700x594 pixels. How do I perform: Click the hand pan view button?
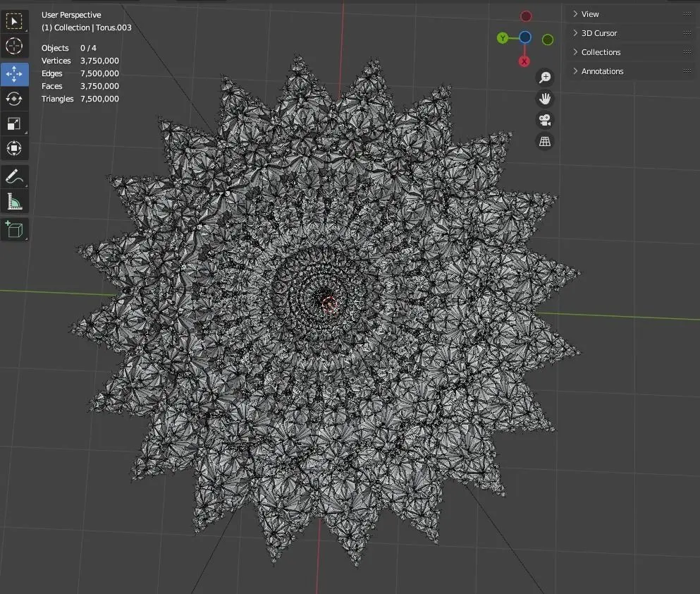point(545,99)
